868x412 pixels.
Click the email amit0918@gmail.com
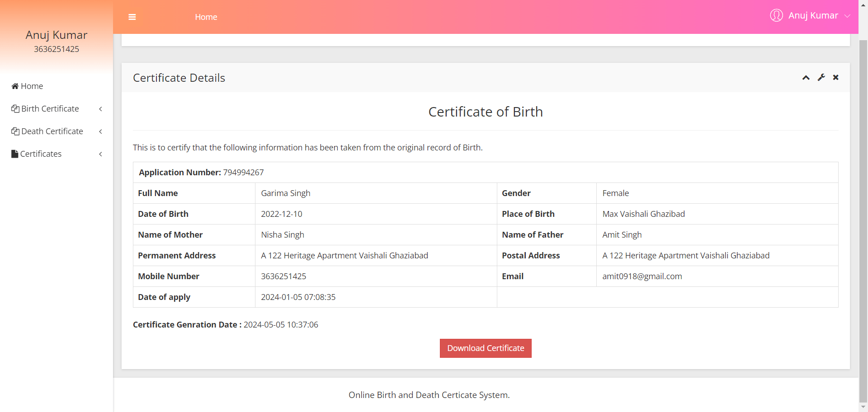[x=642, y=276]
